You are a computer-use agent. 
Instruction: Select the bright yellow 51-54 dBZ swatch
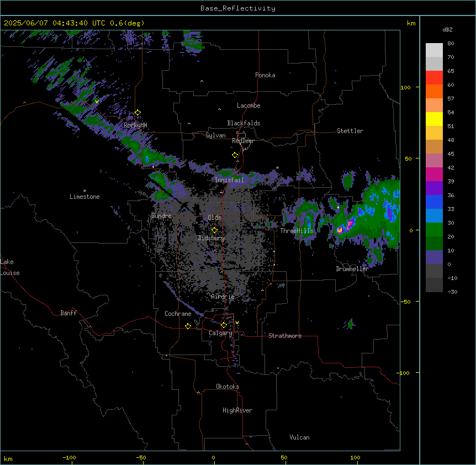point(434,119)
